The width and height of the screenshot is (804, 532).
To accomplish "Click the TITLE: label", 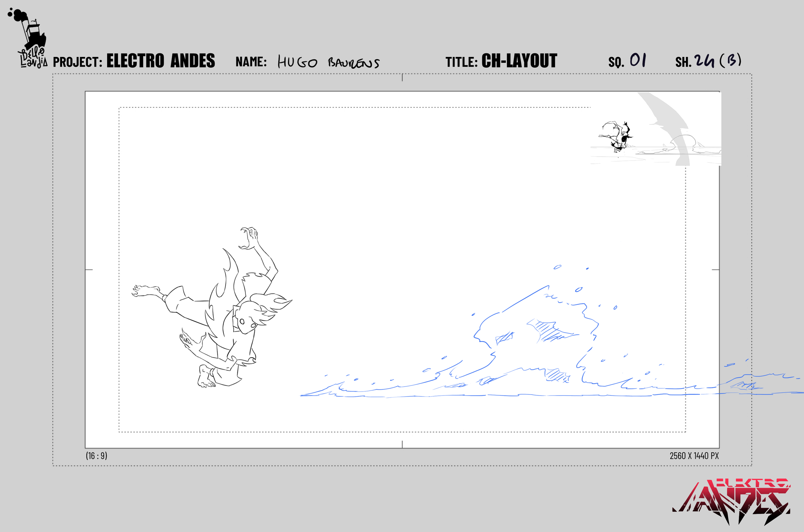I will point(461,62).
